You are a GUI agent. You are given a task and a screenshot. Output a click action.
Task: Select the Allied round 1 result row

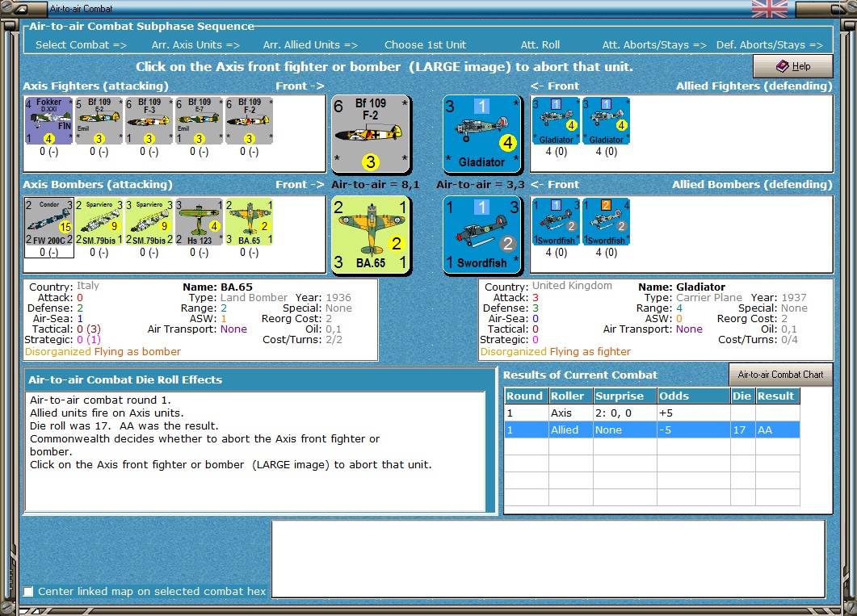pyautogui.click(x=652, y=430)
